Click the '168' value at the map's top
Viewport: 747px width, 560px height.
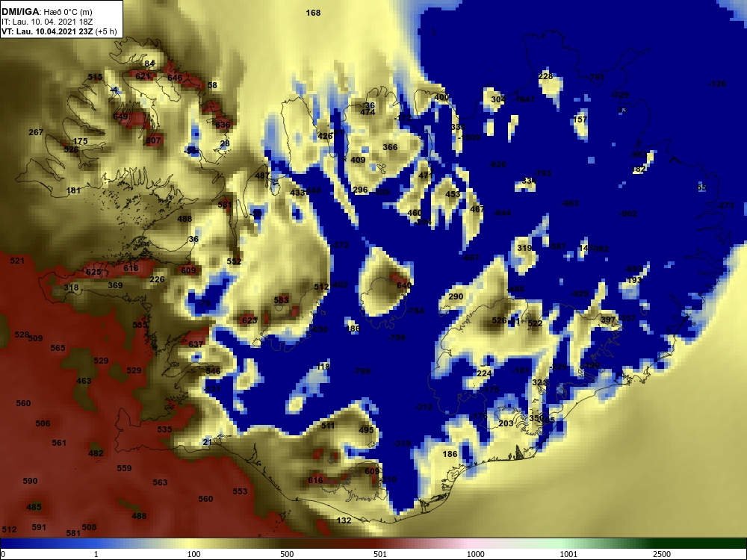(x=313, y=13)
